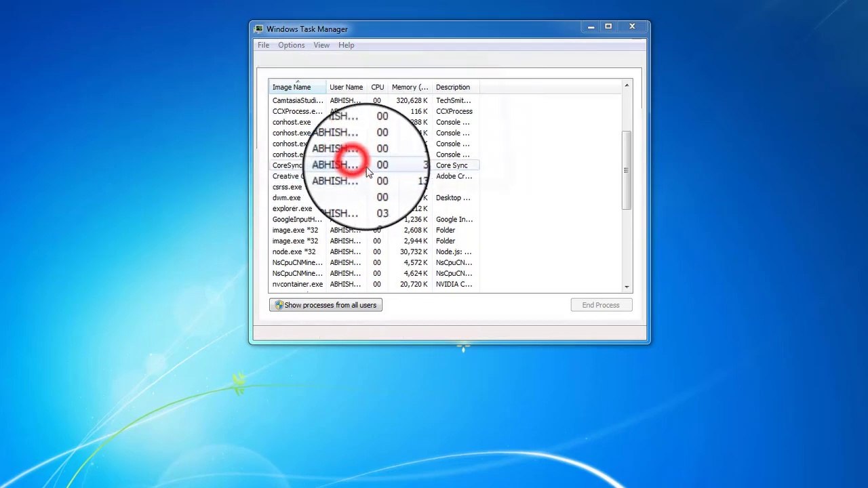Click the 2,608 K memory value
The width and height of the screenshot is (868, 488).
coord(415,230)
